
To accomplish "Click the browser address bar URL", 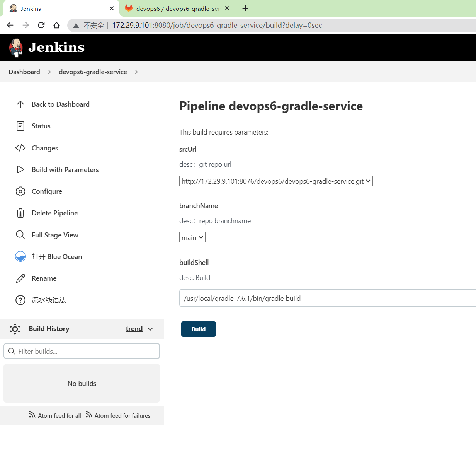I will pos(217,26).
